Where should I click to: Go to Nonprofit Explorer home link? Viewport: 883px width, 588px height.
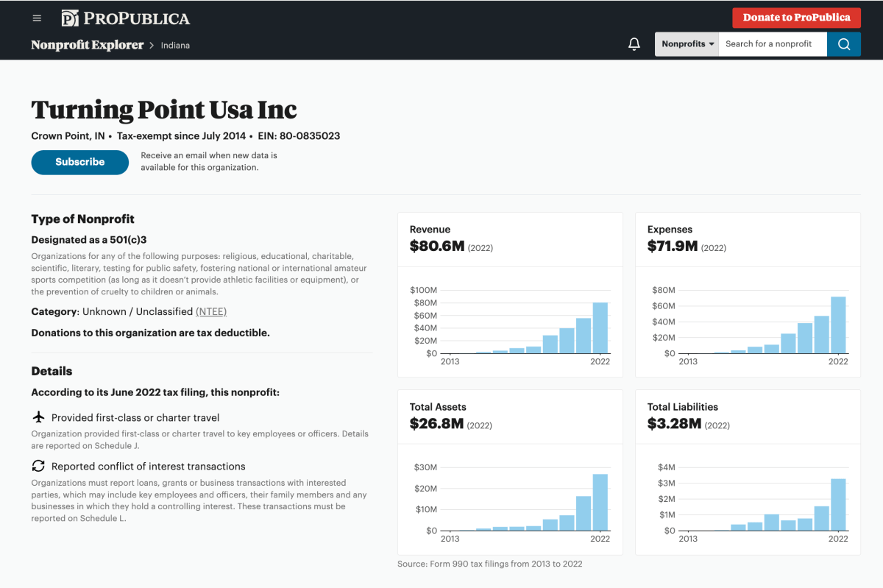click(x=88, y=45)
